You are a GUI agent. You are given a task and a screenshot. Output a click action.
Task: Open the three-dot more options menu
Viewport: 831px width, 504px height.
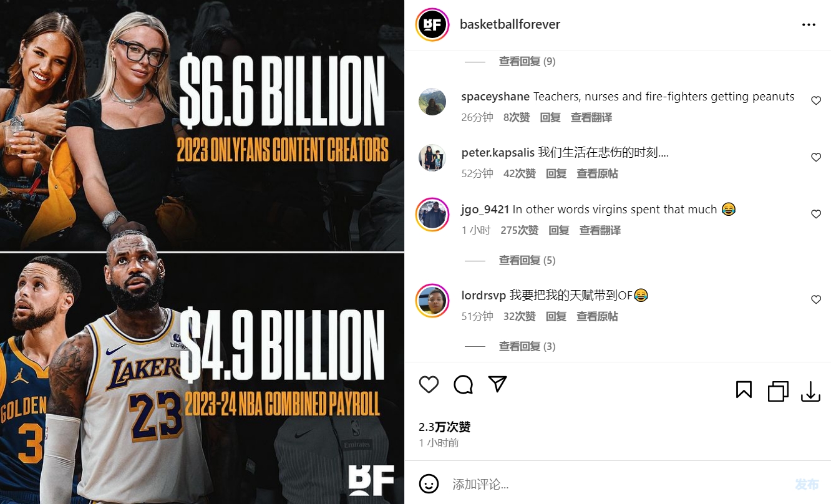click(809, 25)
